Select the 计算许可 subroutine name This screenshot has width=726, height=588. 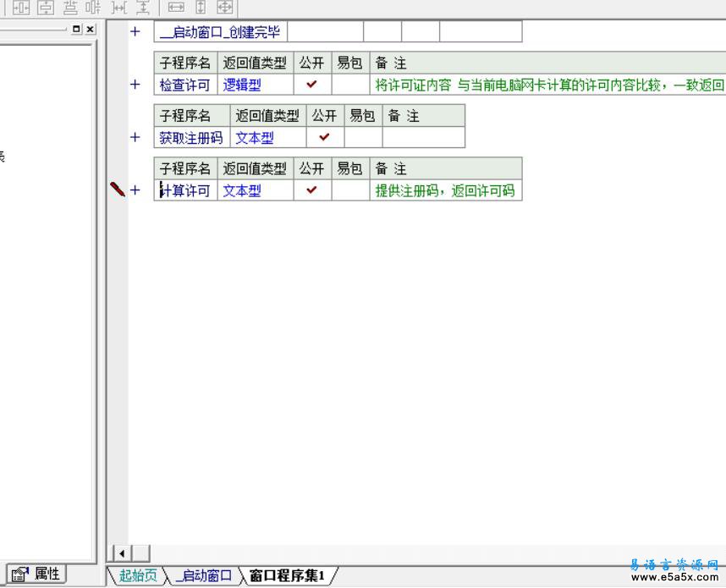(185, 190)
